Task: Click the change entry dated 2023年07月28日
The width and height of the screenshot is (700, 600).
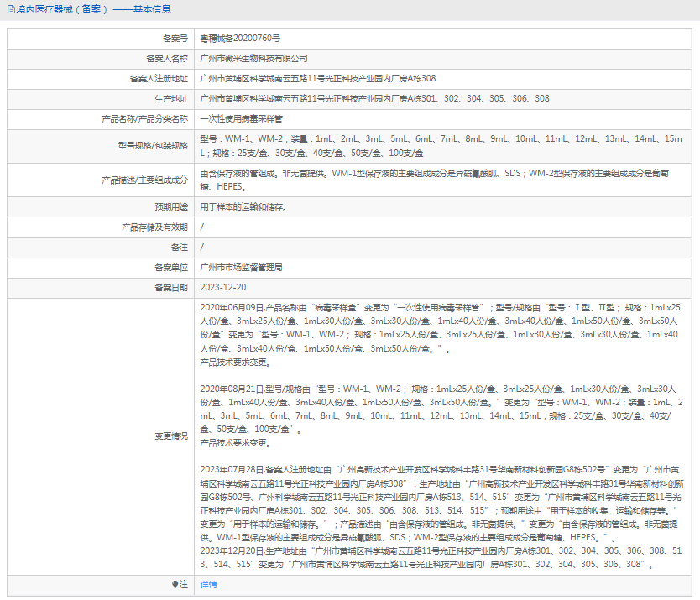Action: (x=442, y=503)
